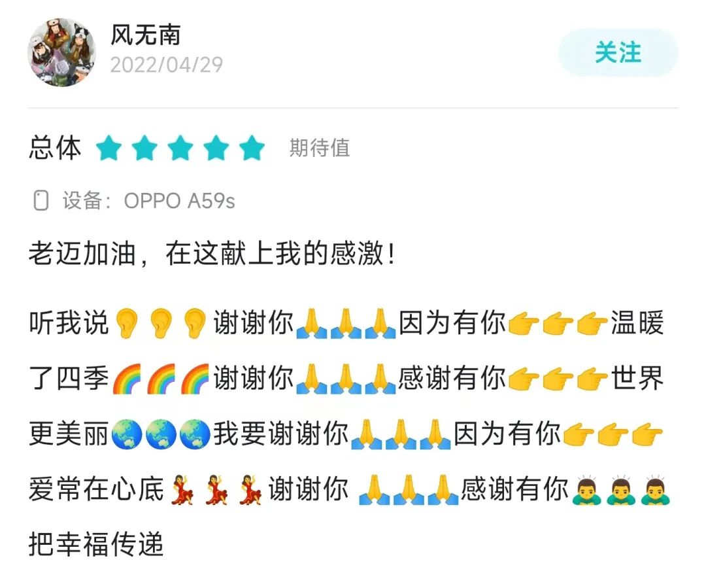Click the 关注 follow button
The height and width of the screenshot is (588, 706).
click(x=618, y=53)
